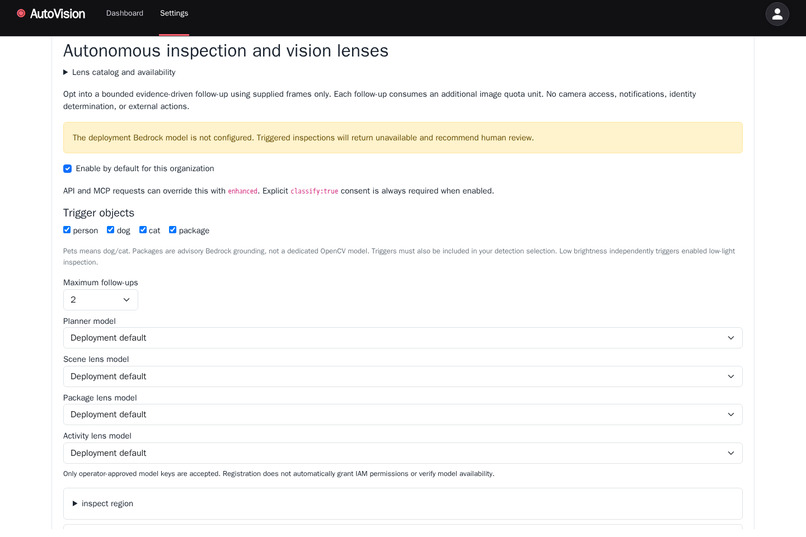Open the Planner model dropdown
The image size is (806, 537).
coord(402,338)
